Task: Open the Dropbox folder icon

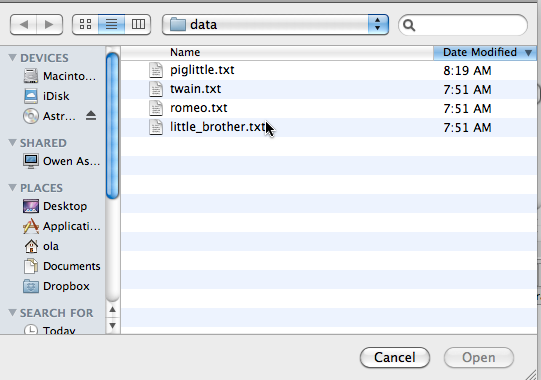Action: [x=31, y=286]
